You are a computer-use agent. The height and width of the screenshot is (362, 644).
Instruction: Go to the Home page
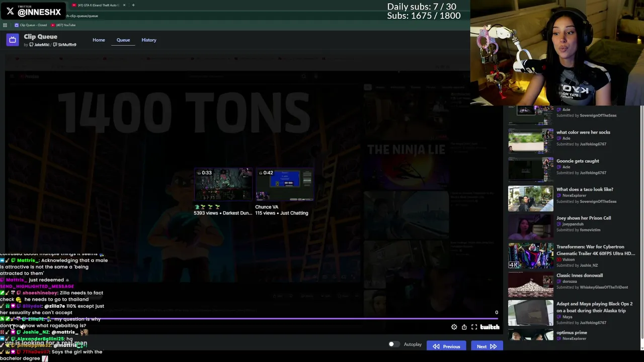[99, 40]
